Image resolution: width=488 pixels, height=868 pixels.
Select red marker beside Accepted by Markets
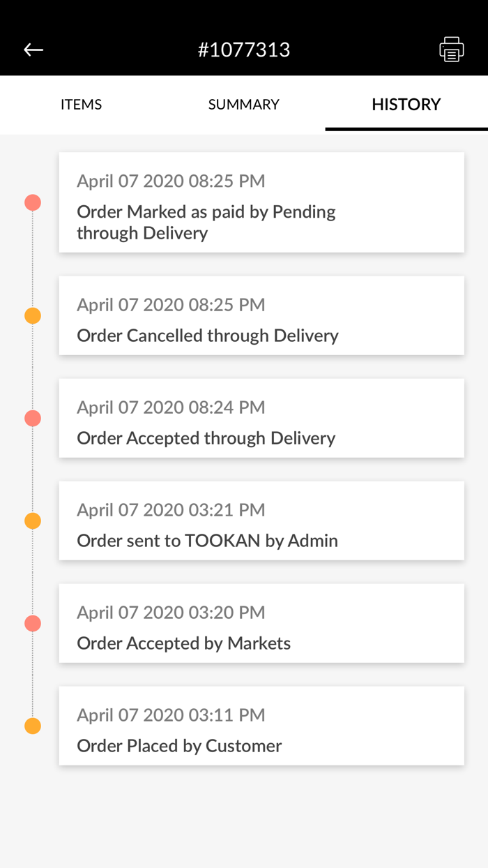(x=33, y=623)
